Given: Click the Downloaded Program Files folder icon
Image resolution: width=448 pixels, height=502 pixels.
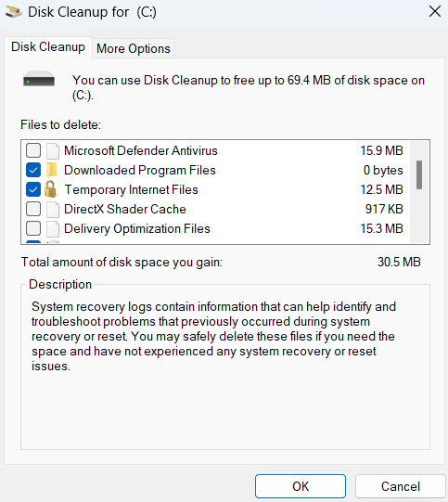Looking at the screenshot, I should (x=52, y=170).
